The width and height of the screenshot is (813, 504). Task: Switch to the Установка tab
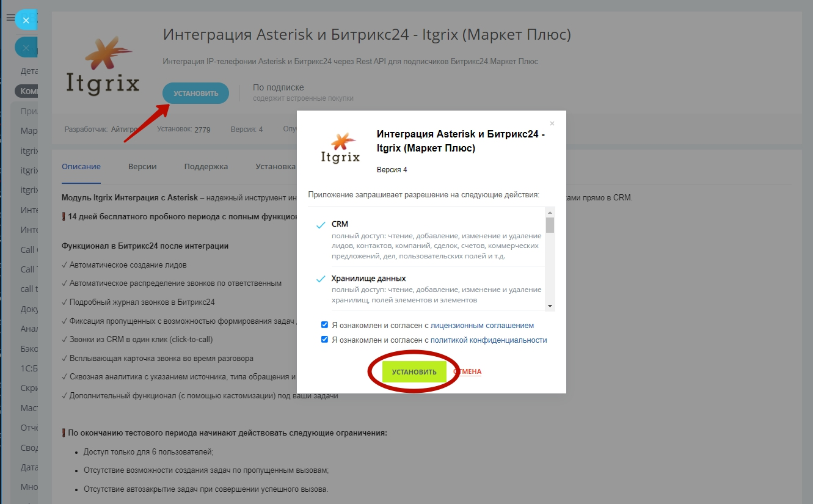pos(275,166)
